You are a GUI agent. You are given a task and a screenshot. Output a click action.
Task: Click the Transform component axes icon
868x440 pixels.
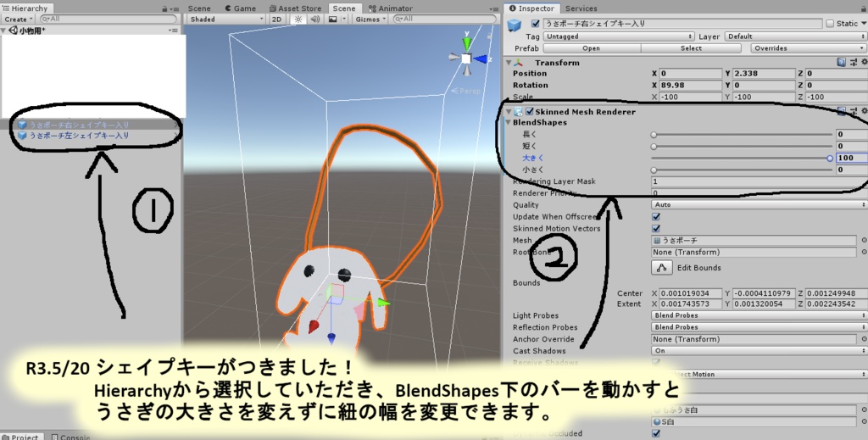[x=518, y=63]
